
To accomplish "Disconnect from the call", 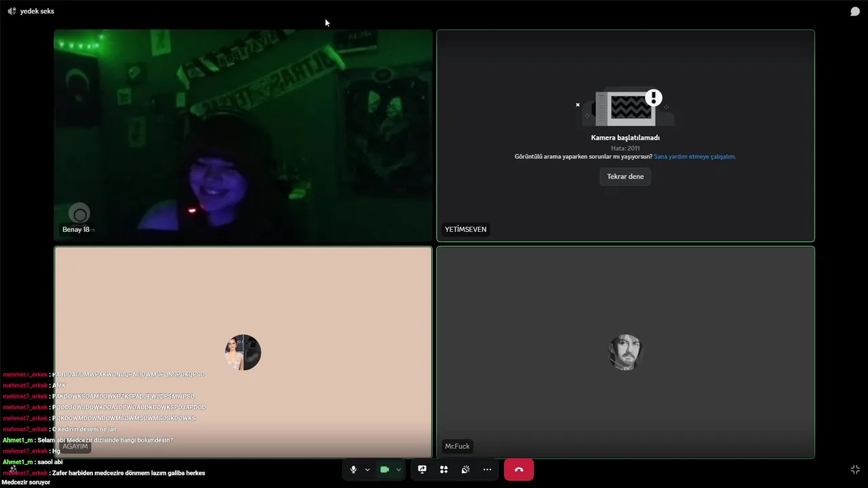I will (x=519, y=470).
